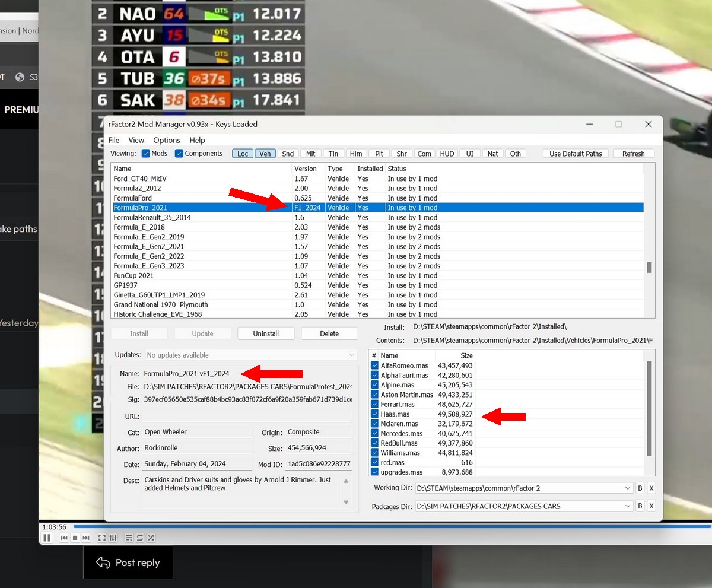
Task: Toggle the Veh vehicles filter
Action: (x=265, y=154)
